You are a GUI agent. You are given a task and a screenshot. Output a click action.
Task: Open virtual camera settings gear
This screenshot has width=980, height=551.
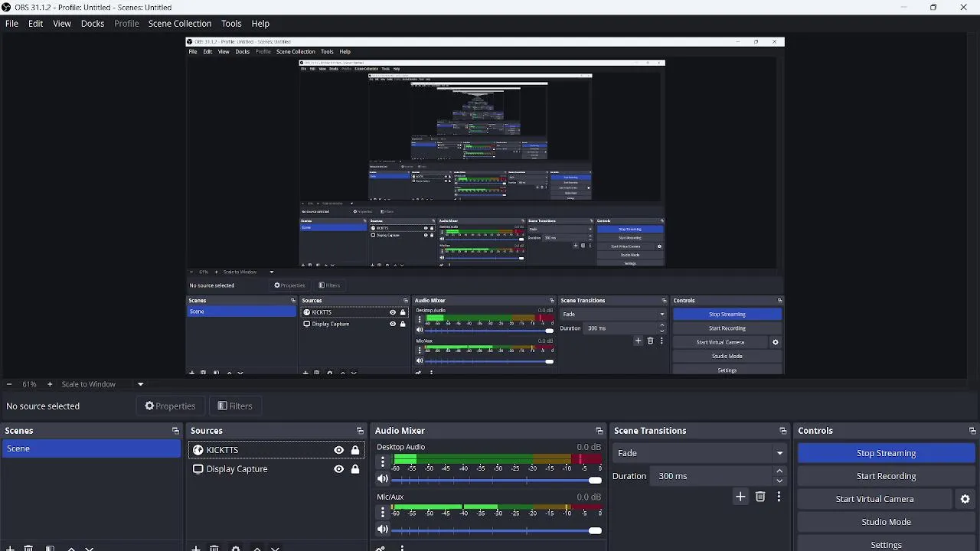[x=965, y=499]
